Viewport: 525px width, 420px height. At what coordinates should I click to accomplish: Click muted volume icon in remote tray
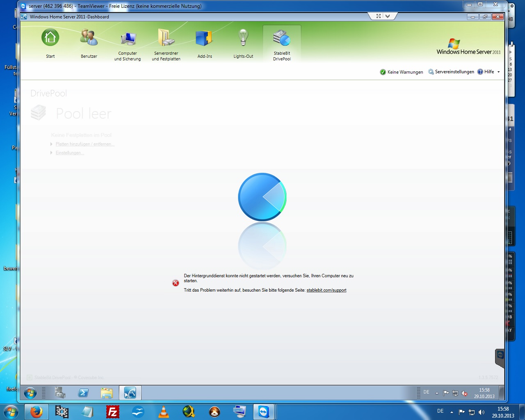point(465,393)
